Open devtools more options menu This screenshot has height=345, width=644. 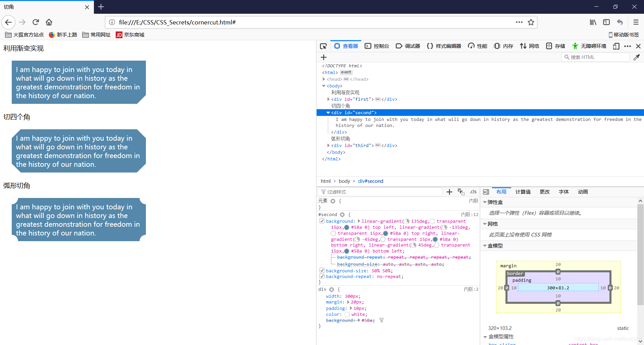coord(628,46)
